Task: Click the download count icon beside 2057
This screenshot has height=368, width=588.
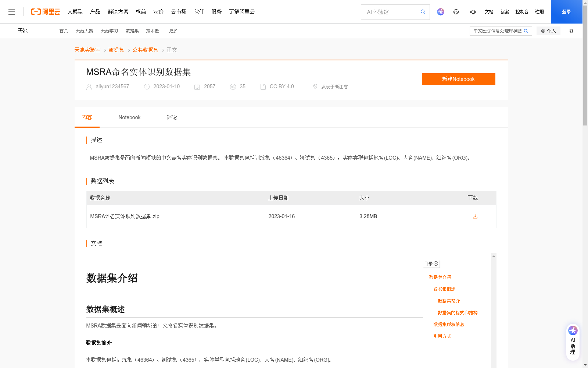Action: click(x=197, y=87)
